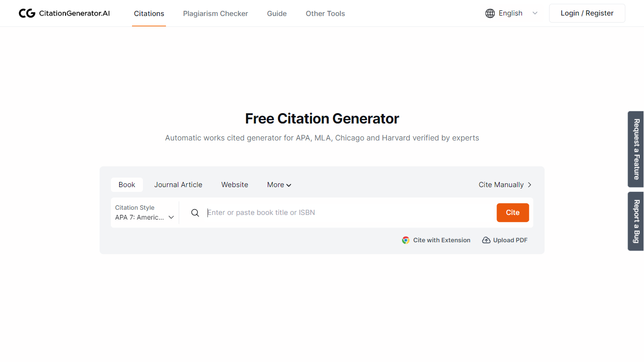
Task: Open the Citations nav tab
Action: pos(149,14)
